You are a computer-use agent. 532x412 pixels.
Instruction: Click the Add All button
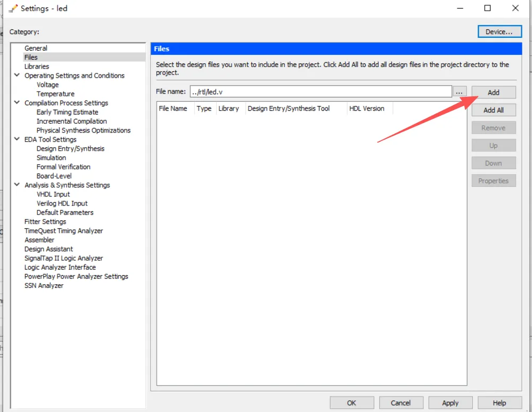point(493,110)
